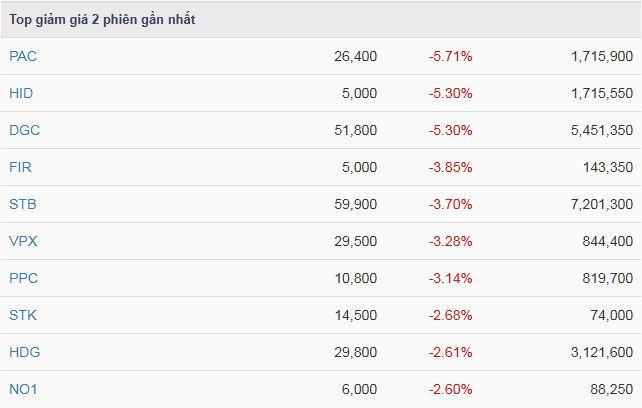The image size is (642, 408).
Task: Open the NO1 stock link
Action: pyautogui.click(x=23, y=389)
